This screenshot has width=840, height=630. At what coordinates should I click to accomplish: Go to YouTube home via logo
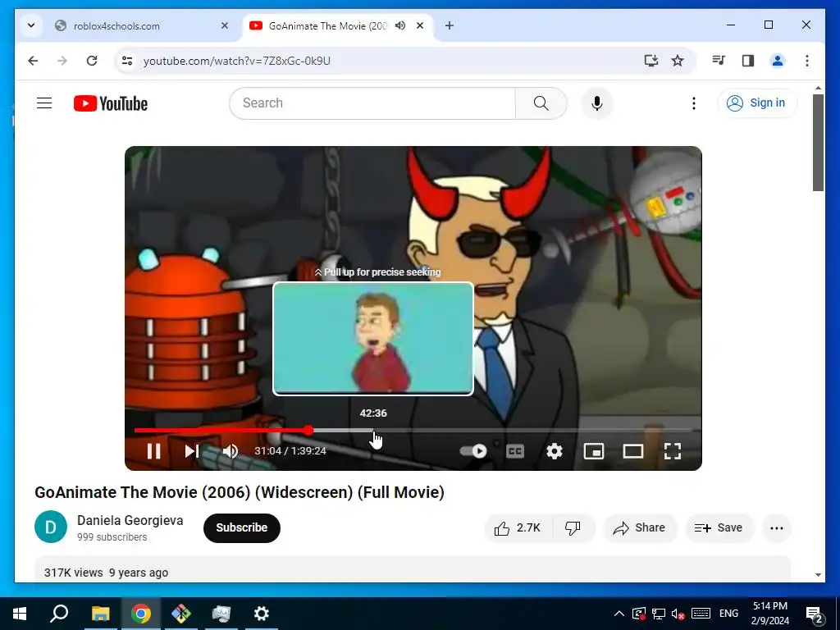click(111, 103)
